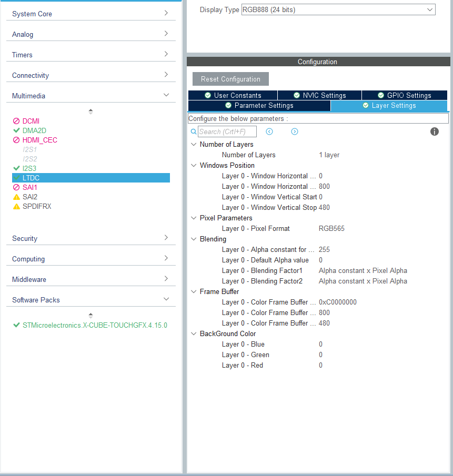Click the Reset Configuration button
453x476 pixels.
pos(230,79)
